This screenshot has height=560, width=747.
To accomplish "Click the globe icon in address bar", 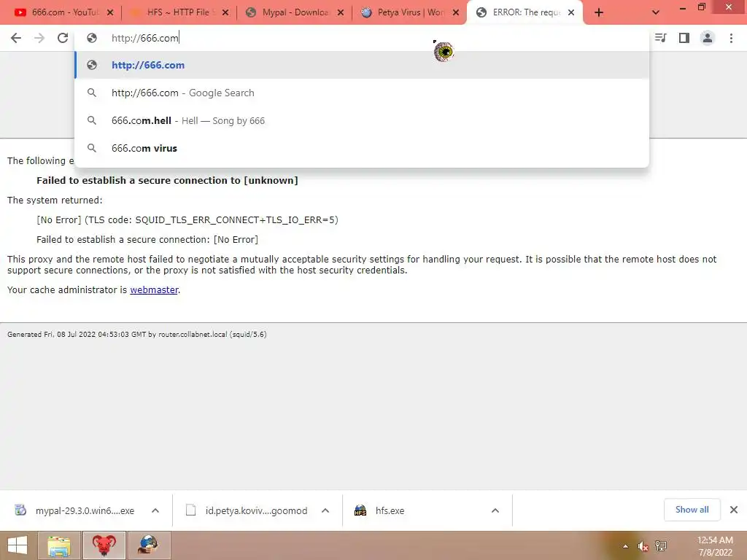I will [x=92, y=38].
